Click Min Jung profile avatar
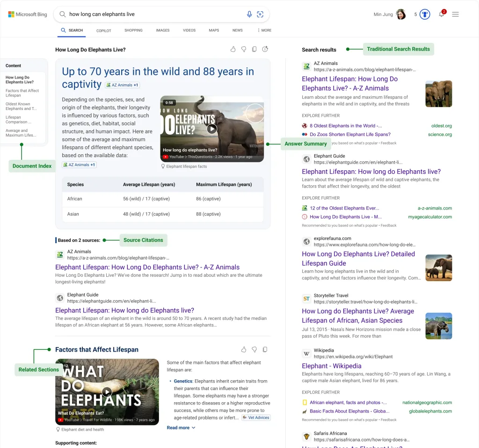The height and width of the screenshot is (448, 479). click(401, 14)
